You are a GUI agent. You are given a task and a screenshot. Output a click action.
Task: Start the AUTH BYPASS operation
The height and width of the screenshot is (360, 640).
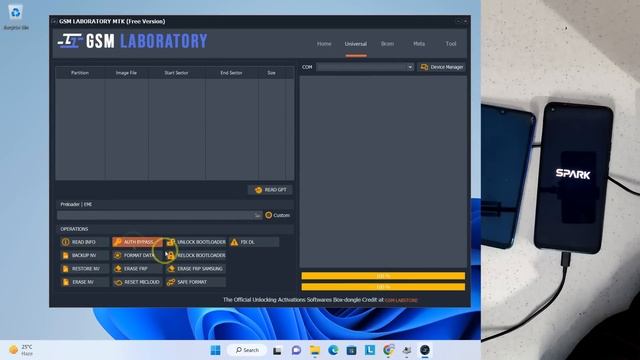(x=137, y=242)
